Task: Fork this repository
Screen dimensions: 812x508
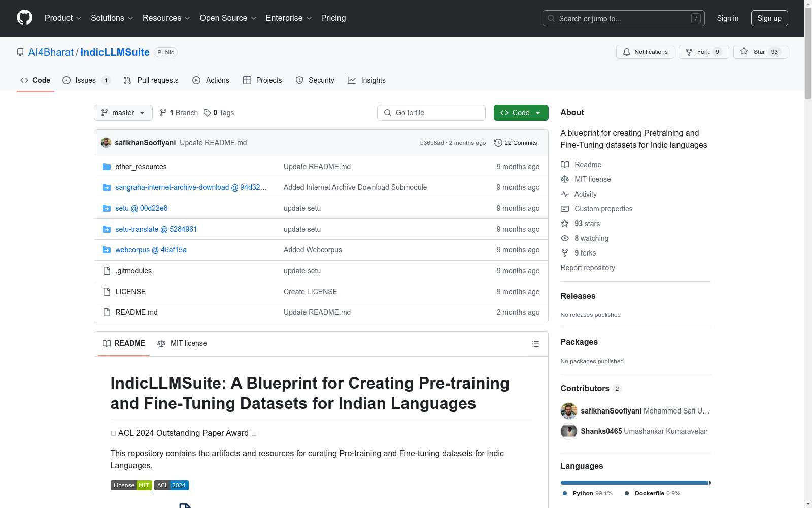Action: pyautogui.click(x=703, y=52)
